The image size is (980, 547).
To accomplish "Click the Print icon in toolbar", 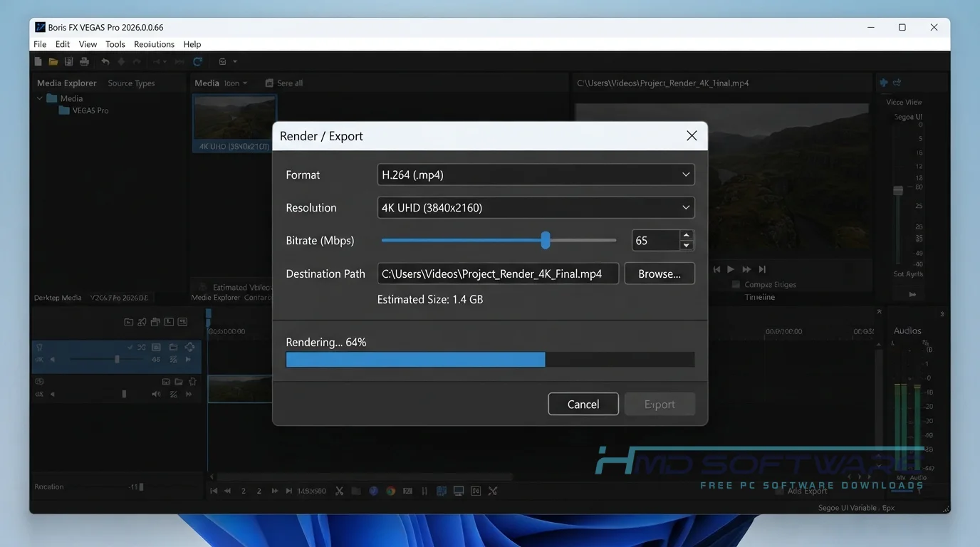I will (84, 62).
